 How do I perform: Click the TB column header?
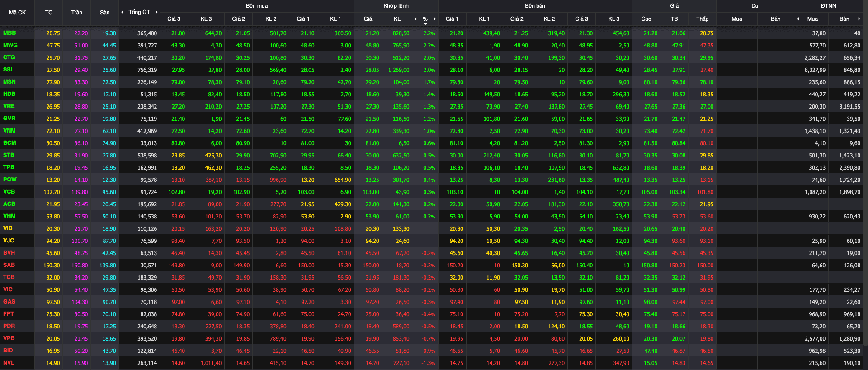coord(675,19)
